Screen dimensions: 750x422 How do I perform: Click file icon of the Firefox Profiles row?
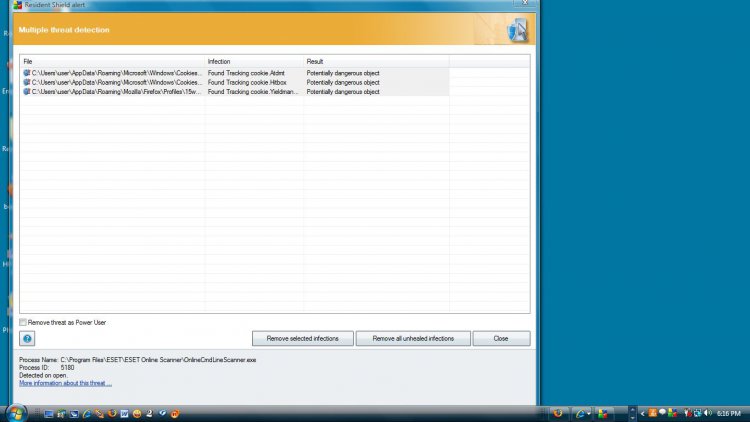(x=27, y=91)
